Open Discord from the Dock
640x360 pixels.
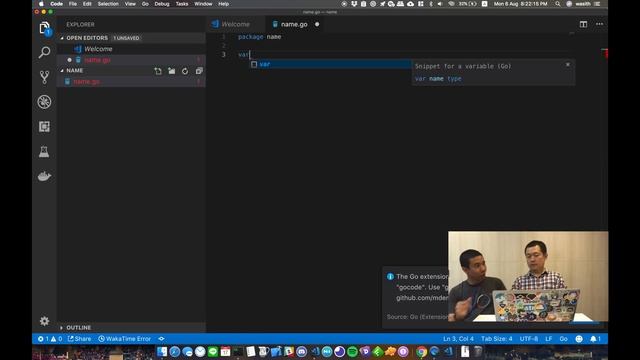302,351
